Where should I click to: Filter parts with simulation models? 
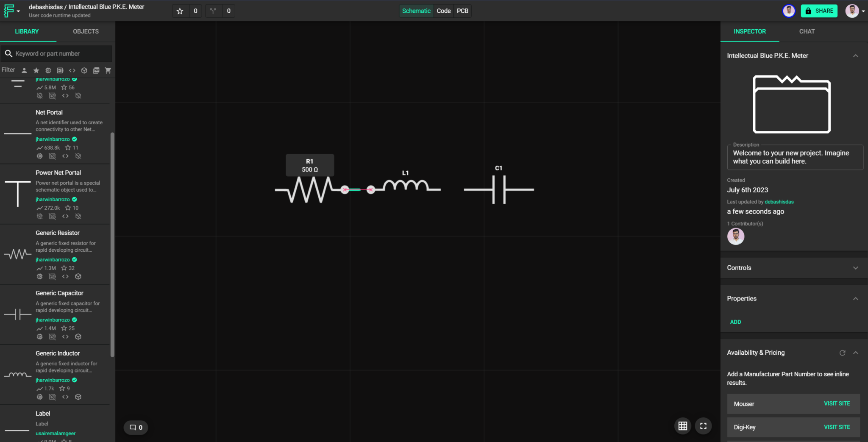pos(48,70)
